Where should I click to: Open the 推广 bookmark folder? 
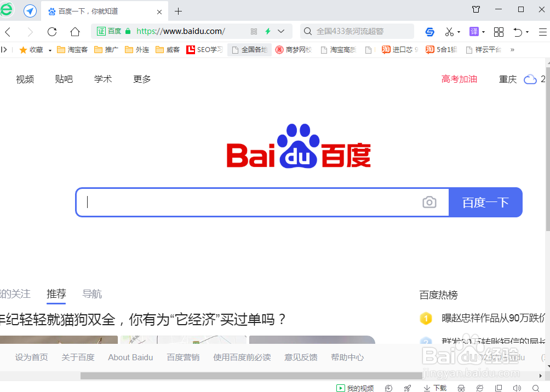[106, 50]
